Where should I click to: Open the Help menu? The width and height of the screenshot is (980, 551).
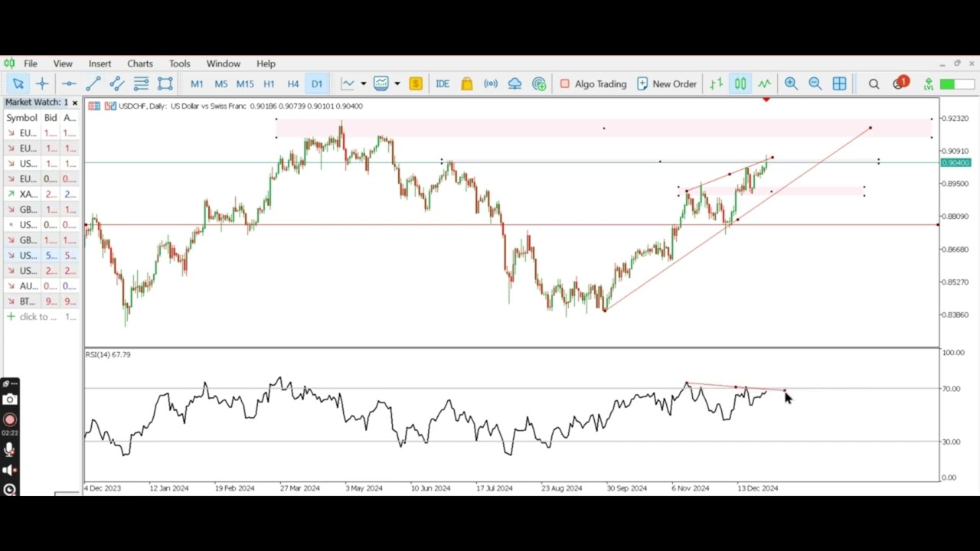click(x=266, y=64)
